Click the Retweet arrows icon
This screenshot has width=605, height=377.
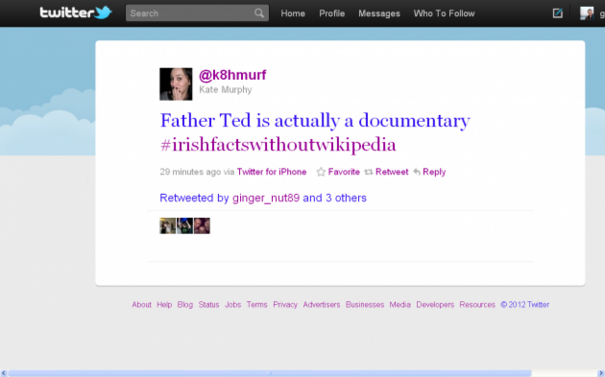click(x=368, y=172)
